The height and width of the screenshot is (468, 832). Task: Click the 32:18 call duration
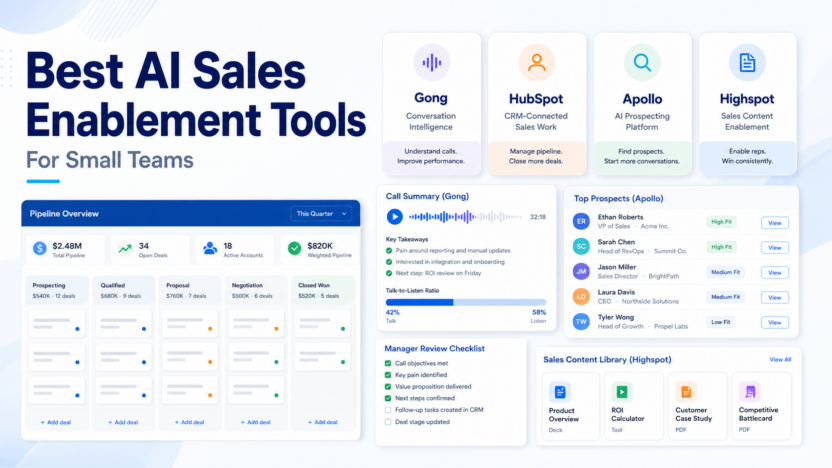coord(538,217)
